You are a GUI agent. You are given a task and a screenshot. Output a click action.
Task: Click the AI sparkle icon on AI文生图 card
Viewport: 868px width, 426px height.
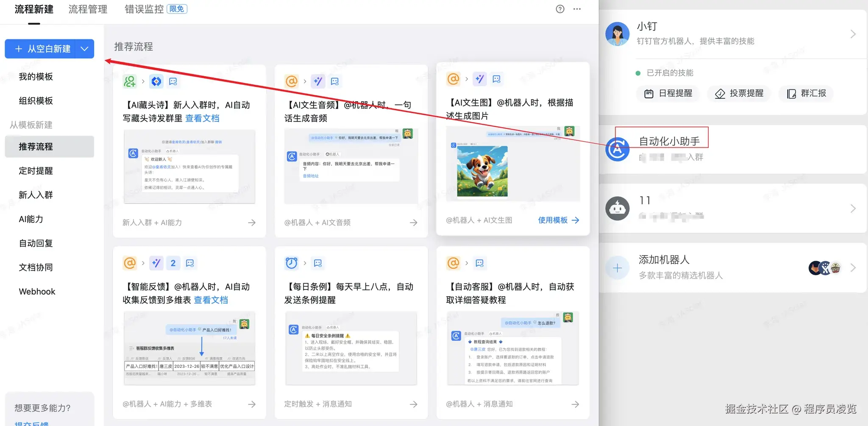(x=480, y=79)
